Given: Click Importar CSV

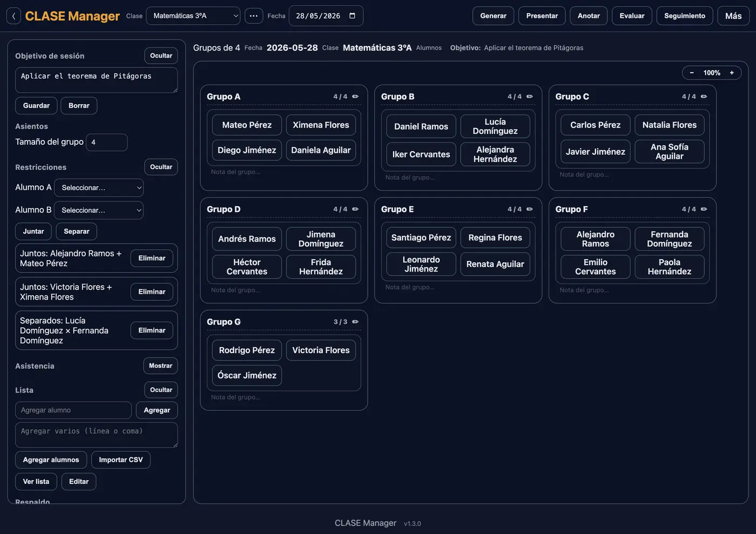Looking at the screenshot, I should click(x=121, y=460).
